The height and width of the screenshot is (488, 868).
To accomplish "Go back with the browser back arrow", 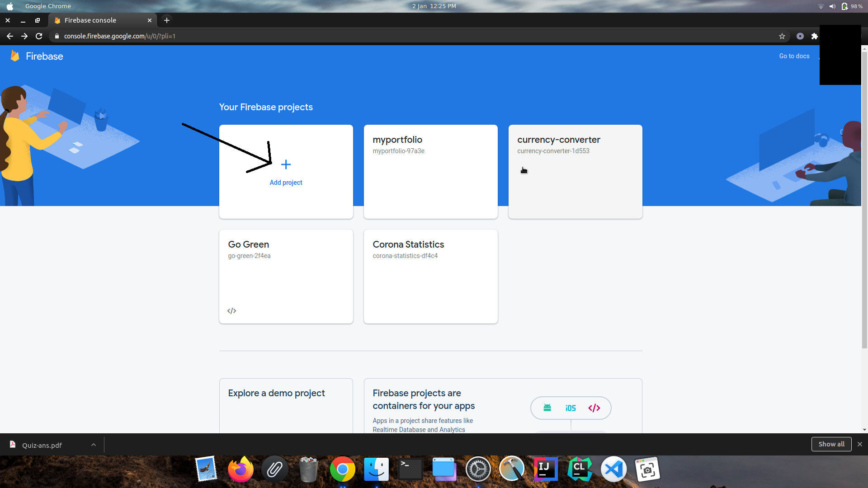I will click(x=10, y=36).
